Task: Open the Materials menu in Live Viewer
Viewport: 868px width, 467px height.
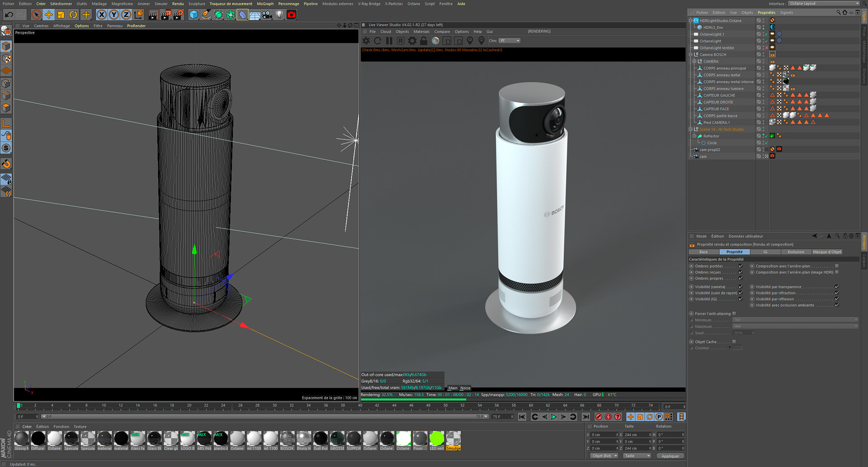Action: click(421, 32)
